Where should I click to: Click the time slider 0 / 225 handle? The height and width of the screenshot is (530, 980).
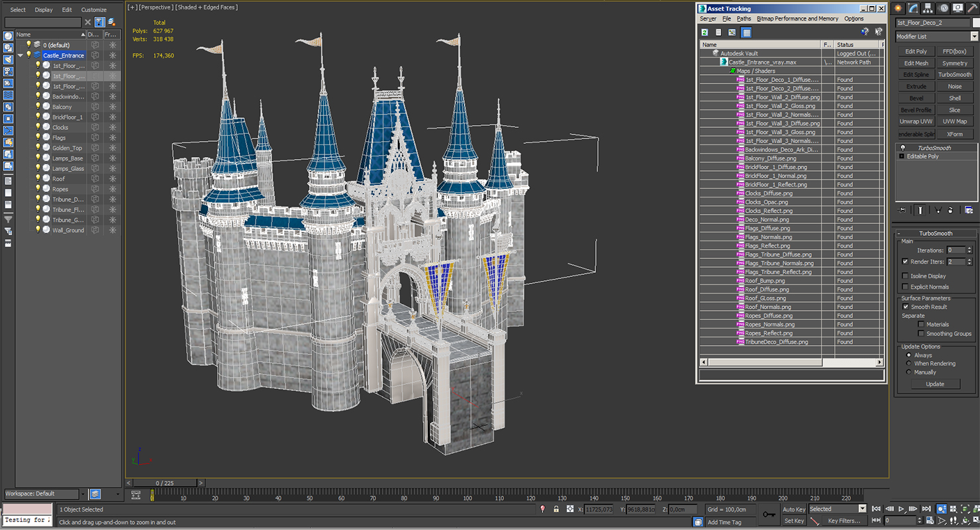[165, 483]
